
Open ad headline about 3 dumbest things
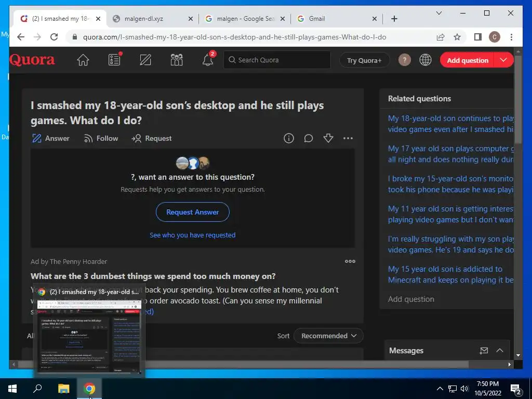[153, 276]
